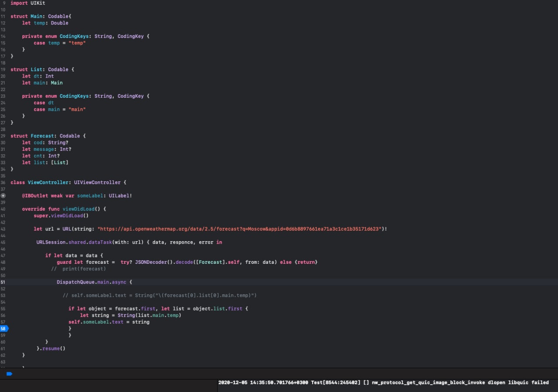Click the 'self.someLabel.text = string' assignment

click(109, 322)
